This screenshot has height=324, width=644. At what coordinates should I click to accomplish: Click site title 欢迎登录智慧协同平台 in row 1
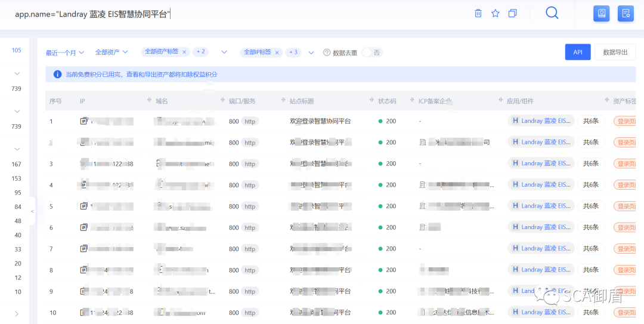coord(320,121)
